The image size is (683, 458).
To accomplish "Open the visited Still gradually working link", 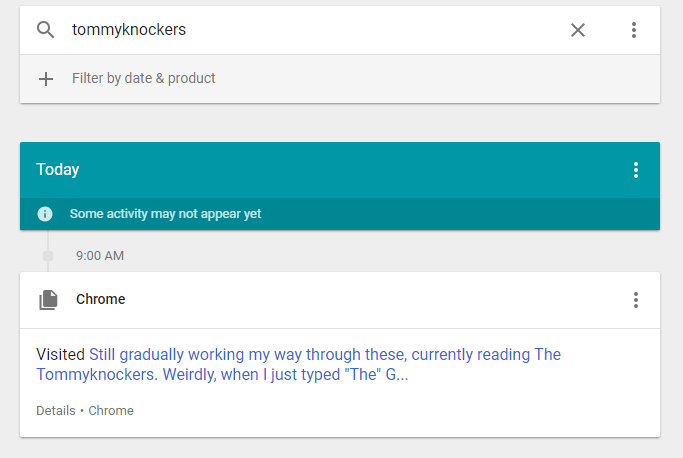I will (325, 354).
